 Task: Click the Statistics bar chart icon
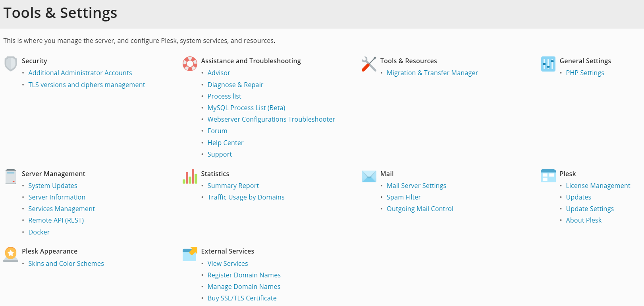coord(190,176)
